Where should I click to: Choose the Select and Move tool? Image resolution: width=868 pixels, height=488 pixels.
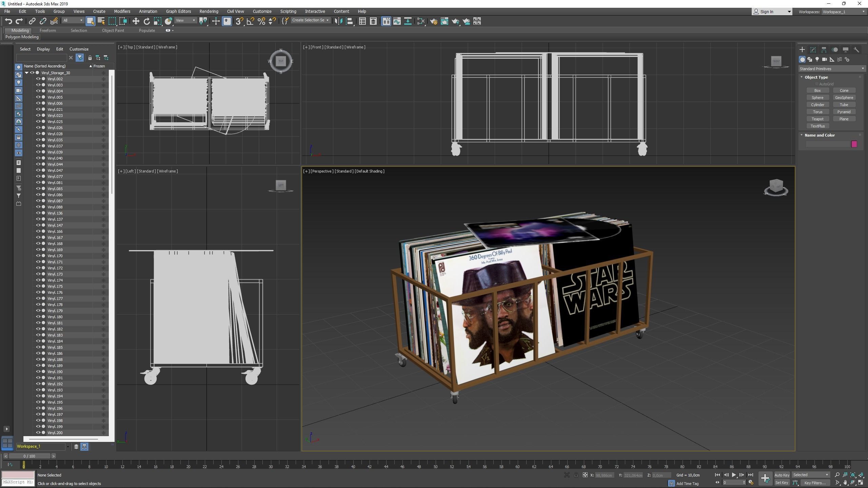click(136, 21)
